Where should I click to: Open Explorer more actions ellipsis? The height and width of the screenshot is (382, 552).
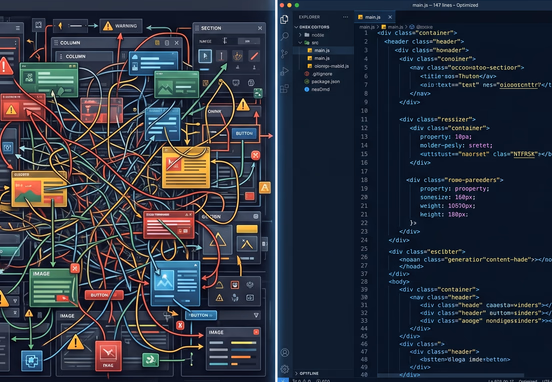tap(345, 17)
